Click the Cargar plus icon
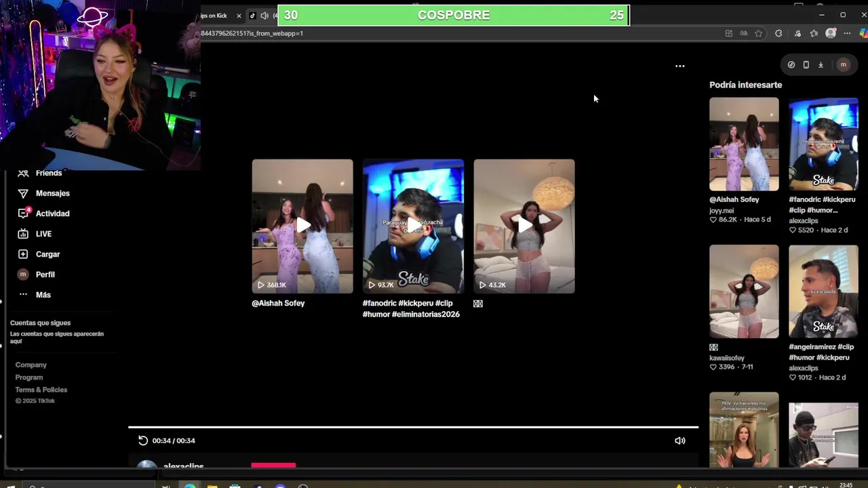This screenshot has width=868, height=488. [x=23, y=254]
